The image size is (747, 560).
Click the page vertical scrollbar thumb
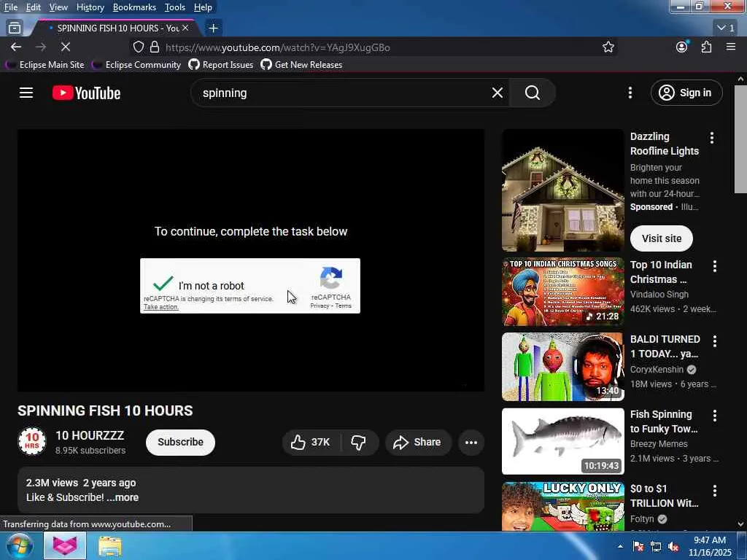coord(740,139)
